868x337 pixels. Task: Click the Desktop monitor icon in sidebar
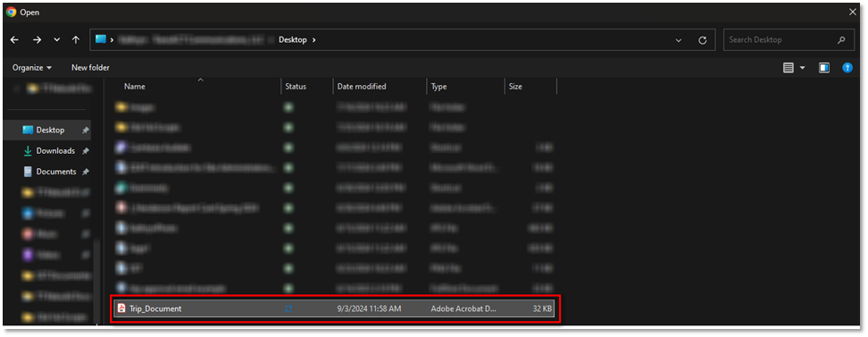(x=28, y=131)
